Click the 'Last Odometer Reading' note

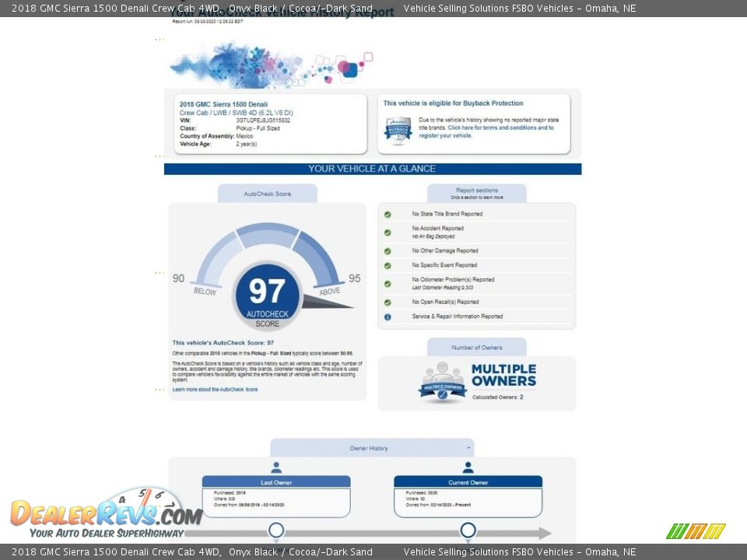click(443, 288)
